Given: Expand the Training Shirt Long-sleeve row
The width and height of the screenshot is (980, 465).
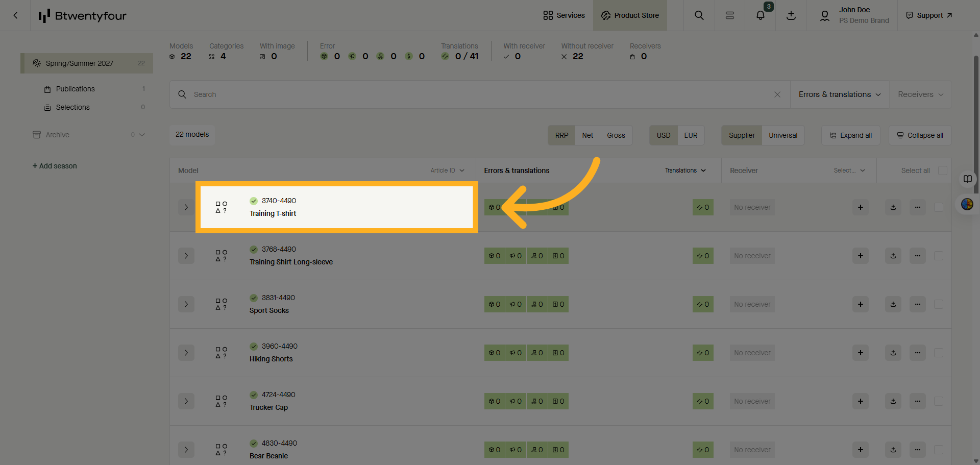Looking at the screenshot, I should 186,256.
